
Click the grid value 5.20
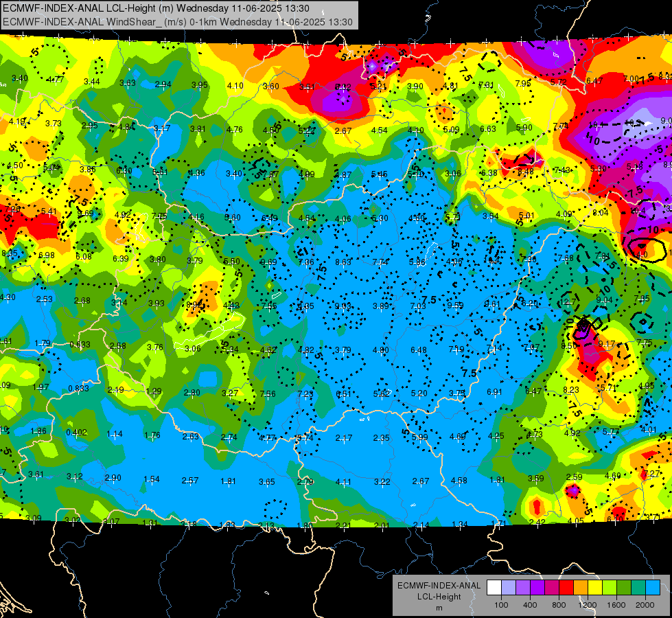point(419,393)
